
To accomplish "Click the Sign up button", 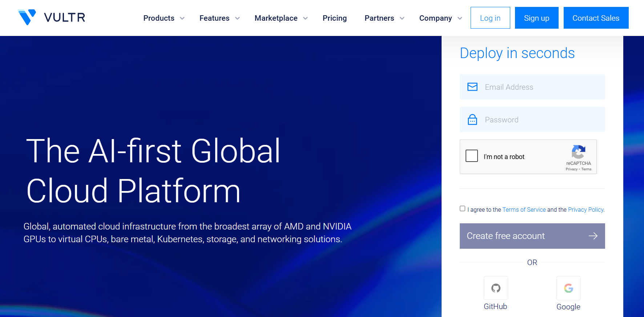I will pos(537,18).
